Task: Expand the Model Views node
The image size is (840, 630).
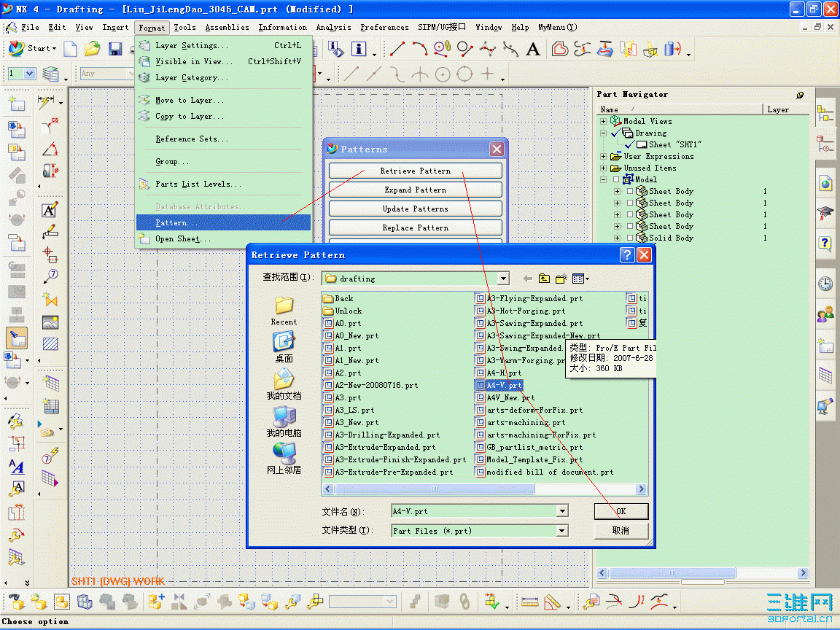Action: (603, 121)
